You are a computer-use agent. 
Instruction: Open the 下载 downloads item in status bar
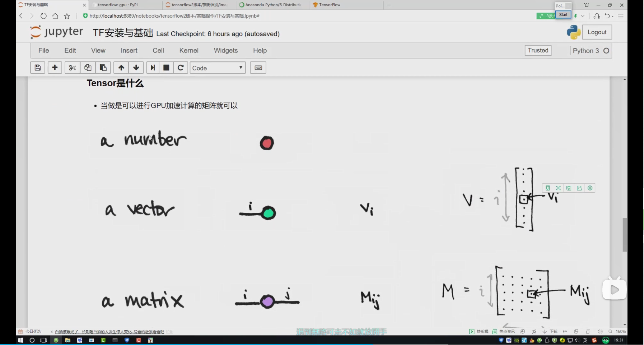tap(551, 331)
